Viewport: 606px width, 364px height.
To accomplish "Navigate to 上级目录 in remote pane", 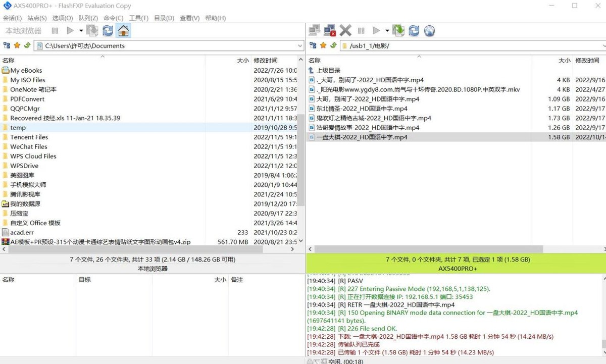I will coord(327,70).
